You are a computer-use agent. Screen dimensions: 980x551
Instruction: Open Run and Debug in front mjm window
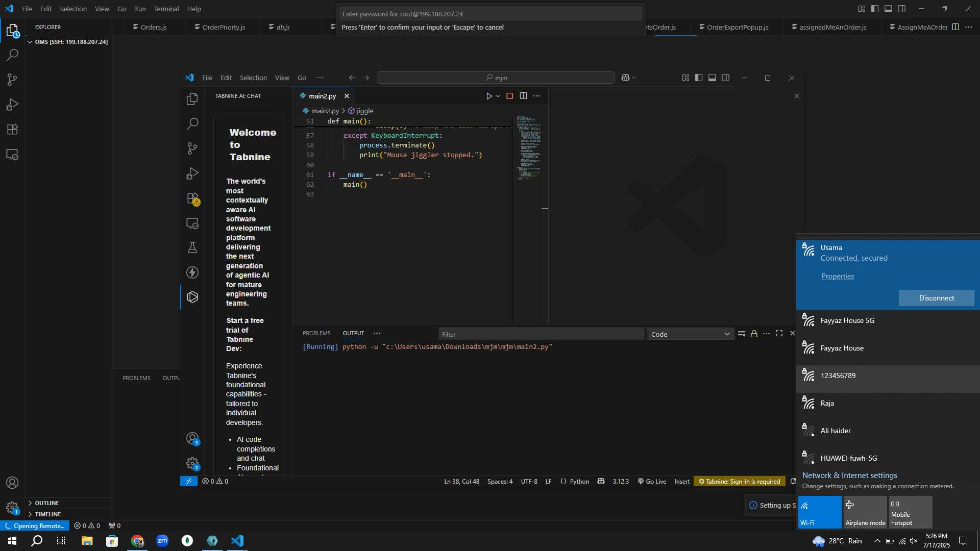[192, 173]
